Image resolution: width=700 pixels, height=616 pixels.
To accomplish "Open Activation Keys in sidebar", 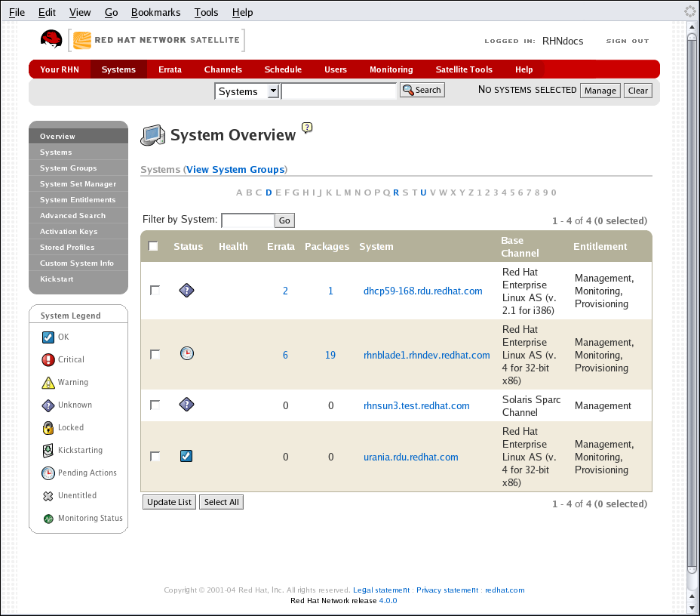I will tap(78, 232).
